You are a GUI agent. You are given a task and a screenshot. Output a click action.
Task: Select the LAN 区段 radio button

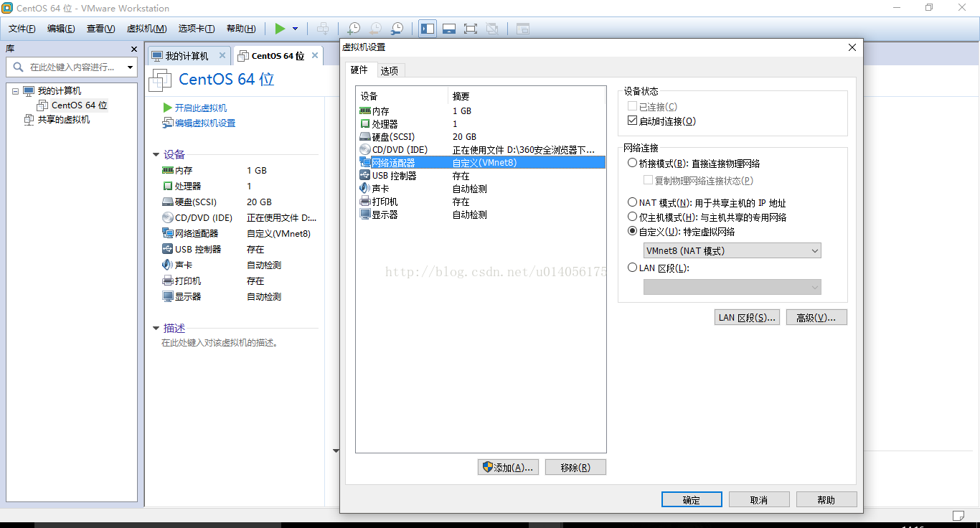[x=632, y=268]
